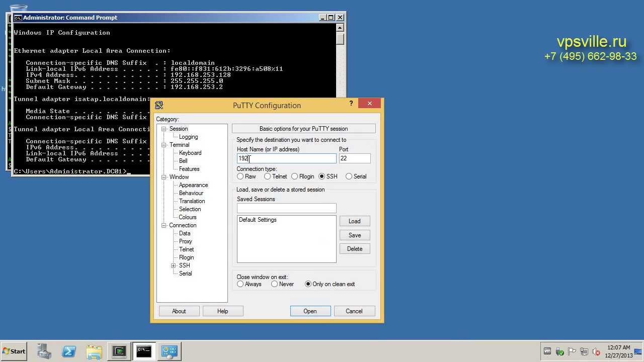Click the VMware tools tray icon
644x362 pixels.
(x=547, y=351)
